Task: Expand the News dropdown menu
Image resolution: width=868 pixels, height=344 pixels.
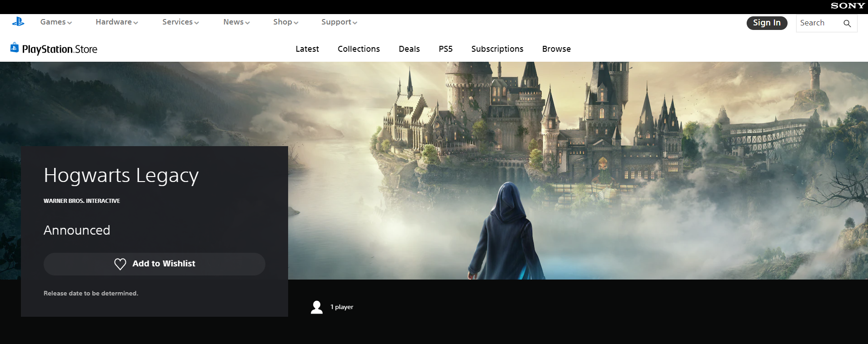Action: (x=236, y=22)
